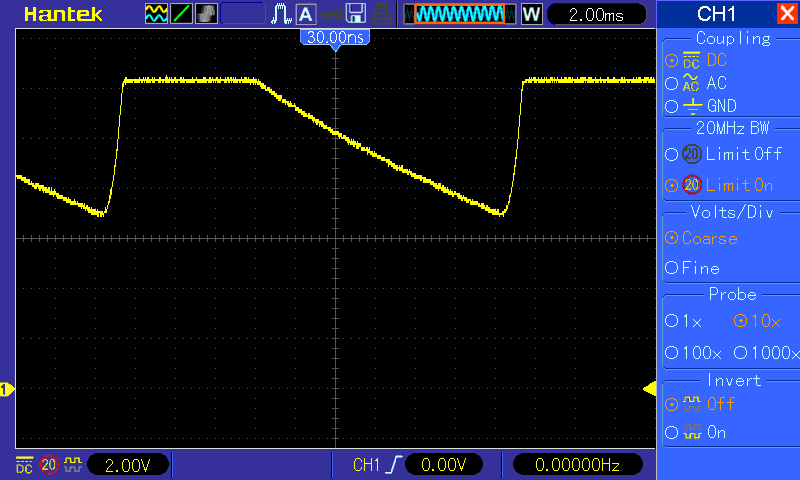Click the floppy disk save icon
Image resolution: width=800 pixels, height=480 pixels.
tap(356, 14)
